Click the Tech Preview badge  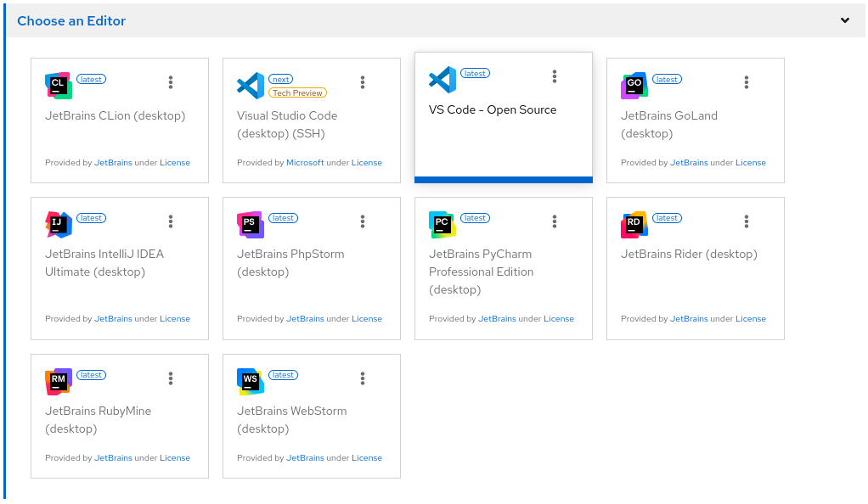coord(297,92)
